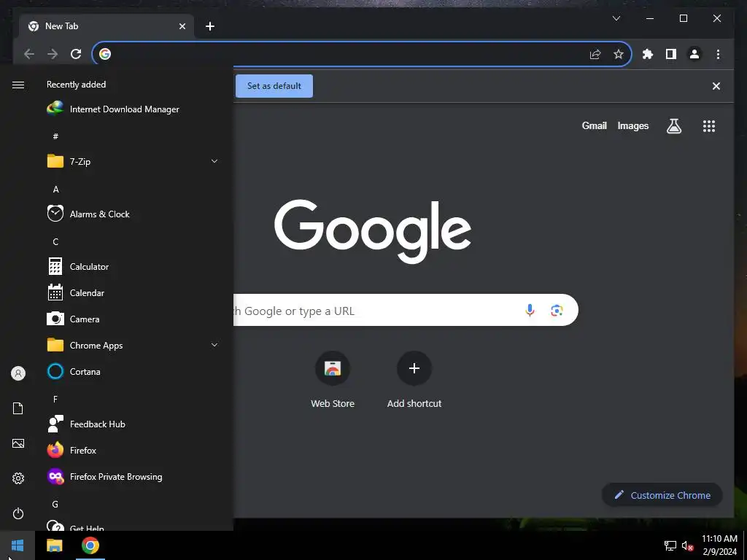
Task: Open Gmail link
Action: click(594, 125)
